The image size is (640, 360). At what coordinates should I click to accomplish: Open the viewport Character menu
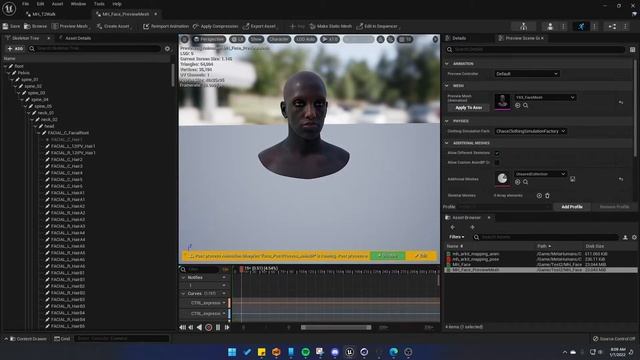[x=279, y=39]
